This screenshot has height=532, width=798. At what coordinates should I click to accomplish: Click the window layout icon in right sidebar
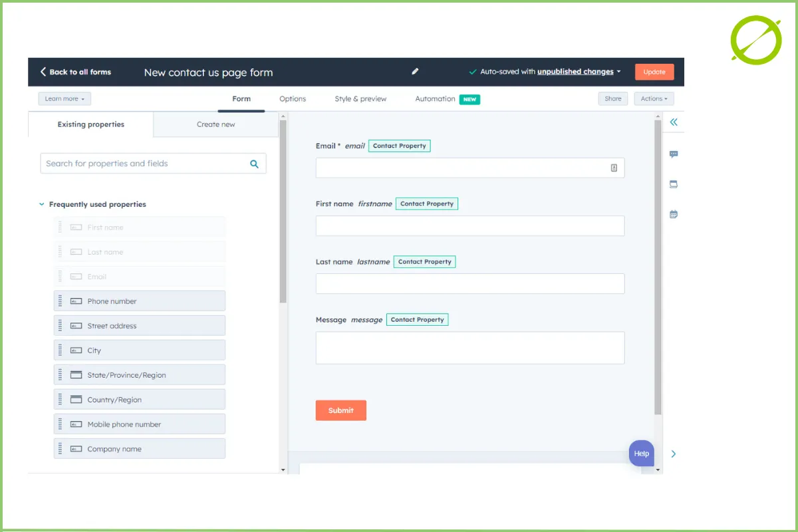click(674, 184)
